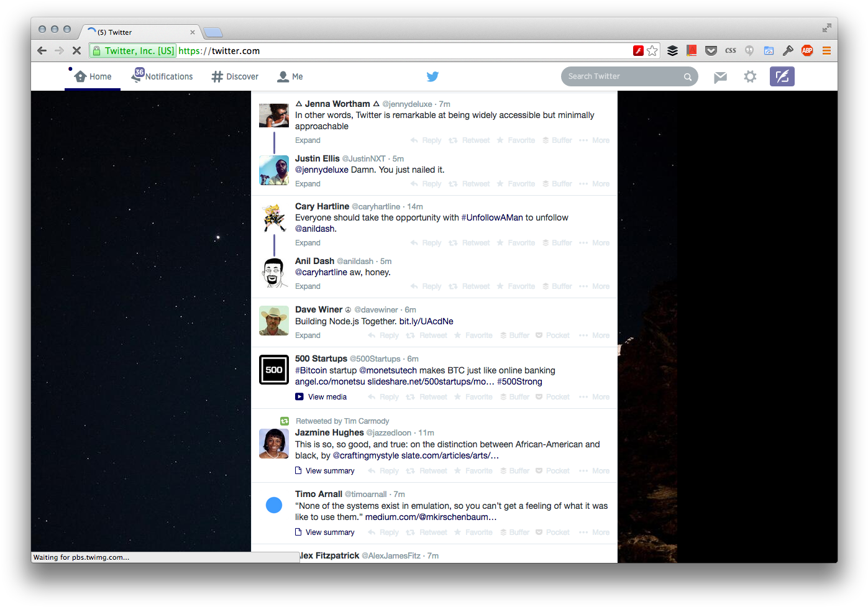Open the slate.com article link
The height and width of the screenshot is (607, 868).
[450, 455]
